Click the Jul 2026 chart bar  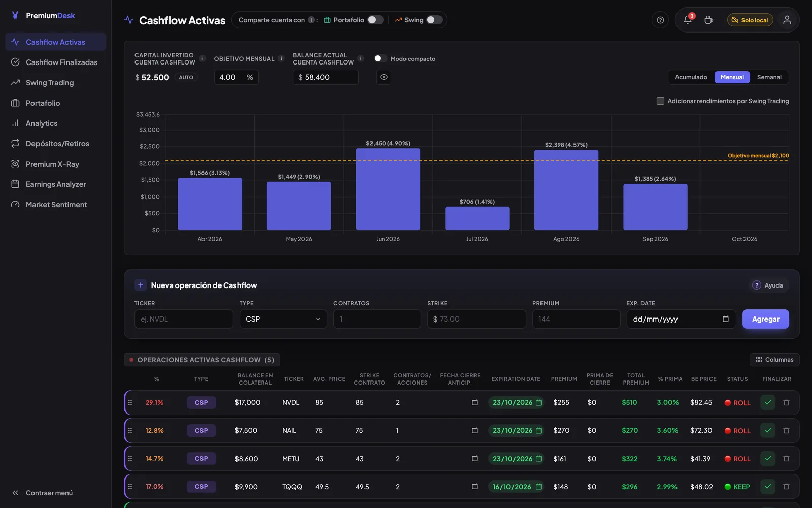477,218
